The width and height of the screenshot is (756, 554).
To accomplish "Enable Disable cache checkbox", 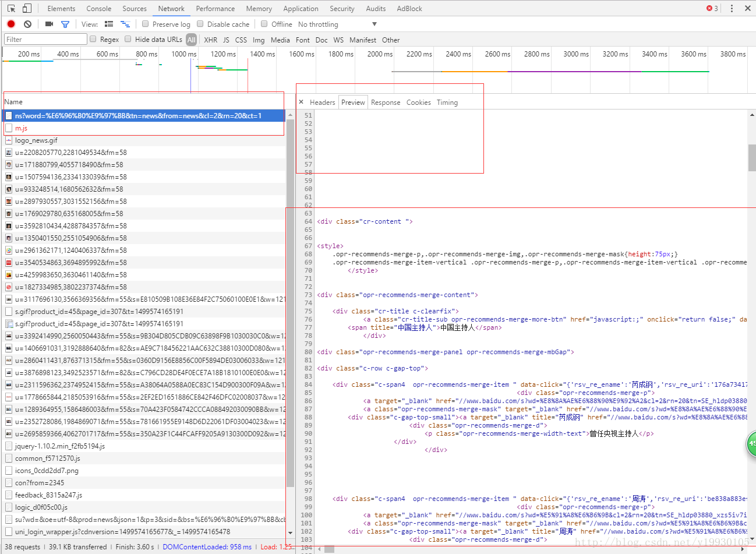I will pos(200,24).
